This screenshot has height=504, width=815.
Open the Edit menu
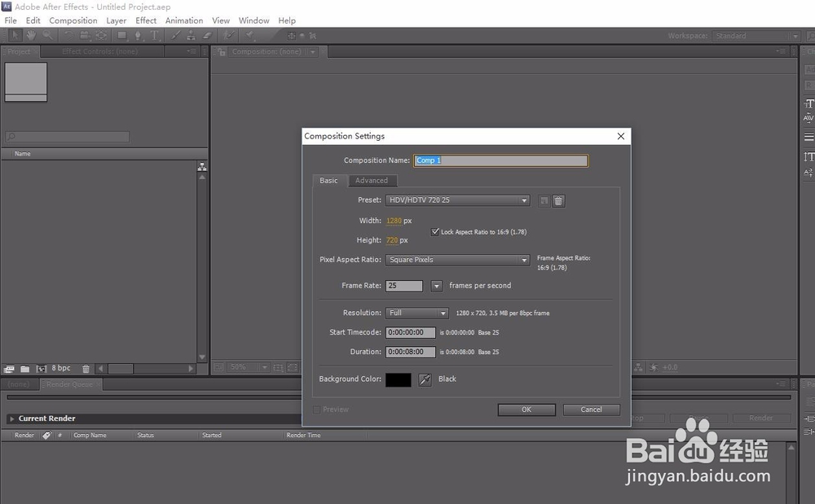pos(33,20)
